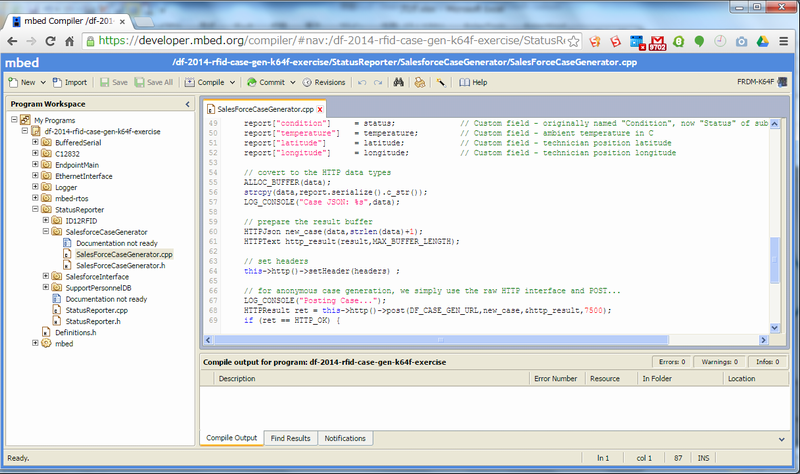
Task: Collapse the Program Workspace panel
Action: (188, 104)
